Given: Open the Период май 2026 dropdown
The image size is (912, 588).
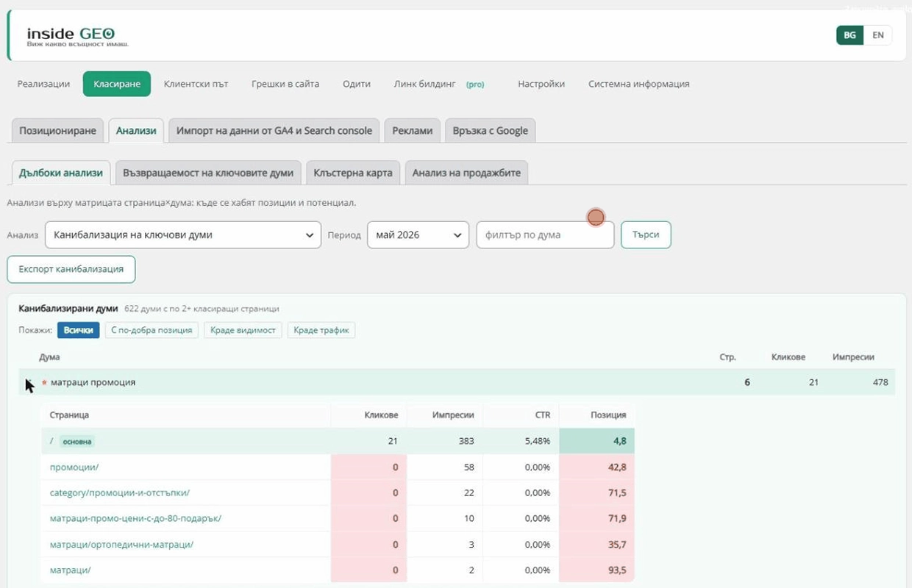Looking at the screenshot, I should (418, 235).
